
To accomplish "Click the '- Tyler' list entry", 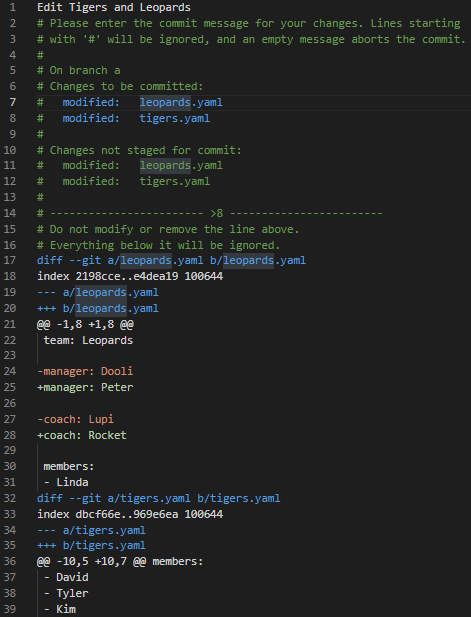I will click(x=66, y=593).
